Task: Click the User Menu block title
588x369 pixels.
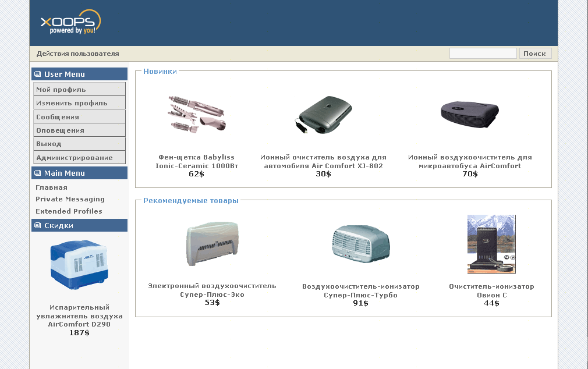Action: click(65, 74)
